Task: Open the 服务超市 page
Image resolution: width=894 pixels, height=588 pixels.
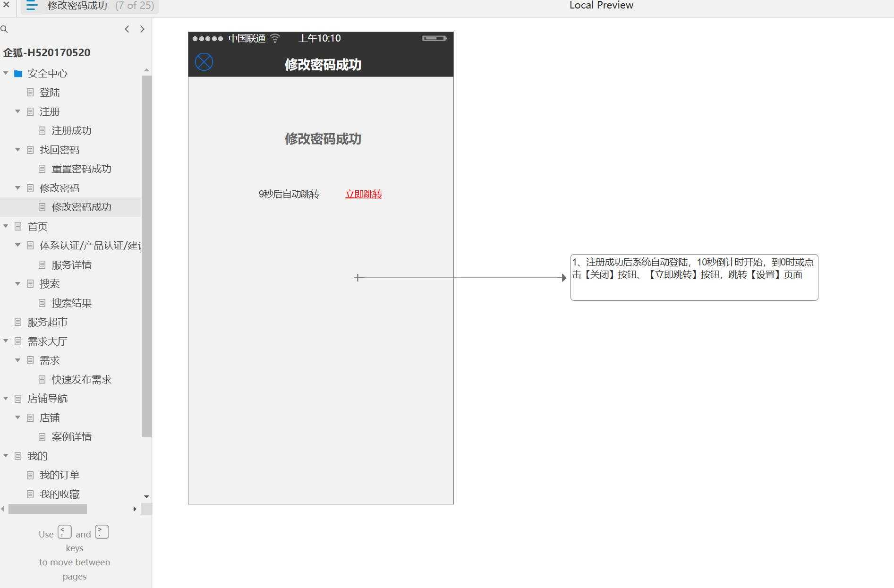Action: click(x=47, y=322)
